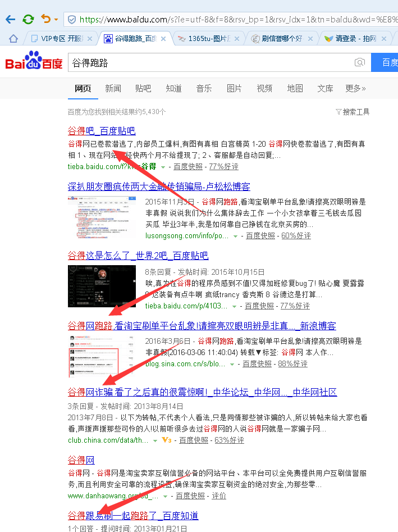Expand dropdown arrow after blog.sina.com.cn URL
Viewport: 398px width, 532px height.
click(232, 365)
